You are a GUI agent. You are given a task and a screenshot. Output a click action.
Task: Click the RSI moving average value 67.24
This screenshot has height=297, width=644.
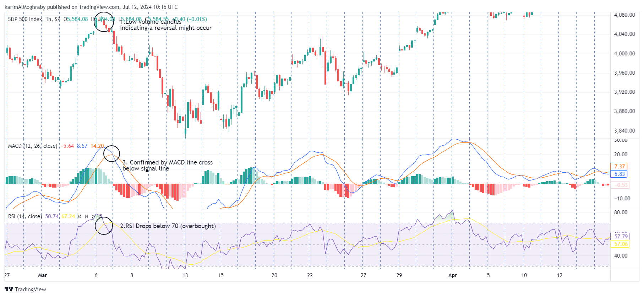tap(68, 216)
